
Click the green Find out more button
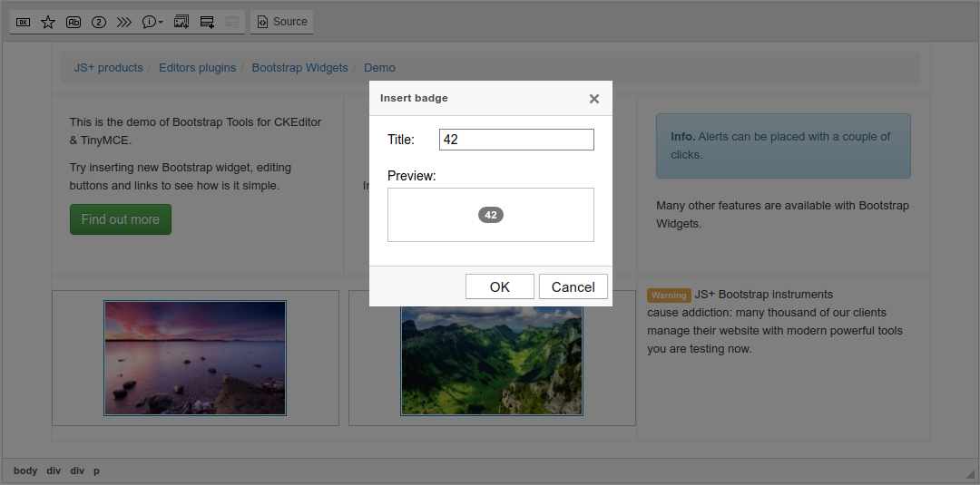120,219
